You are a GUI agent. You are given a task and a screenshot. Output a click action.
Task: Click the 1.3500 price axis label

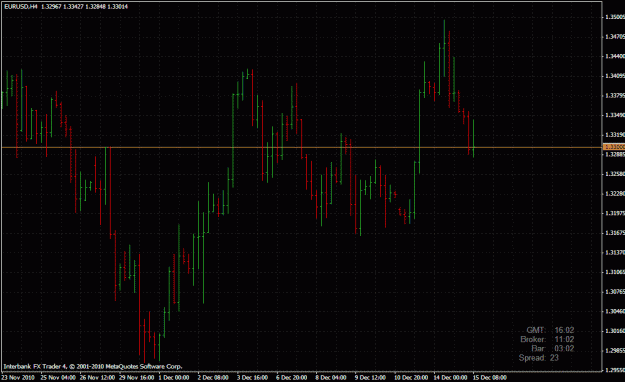(x=615, y=17)
